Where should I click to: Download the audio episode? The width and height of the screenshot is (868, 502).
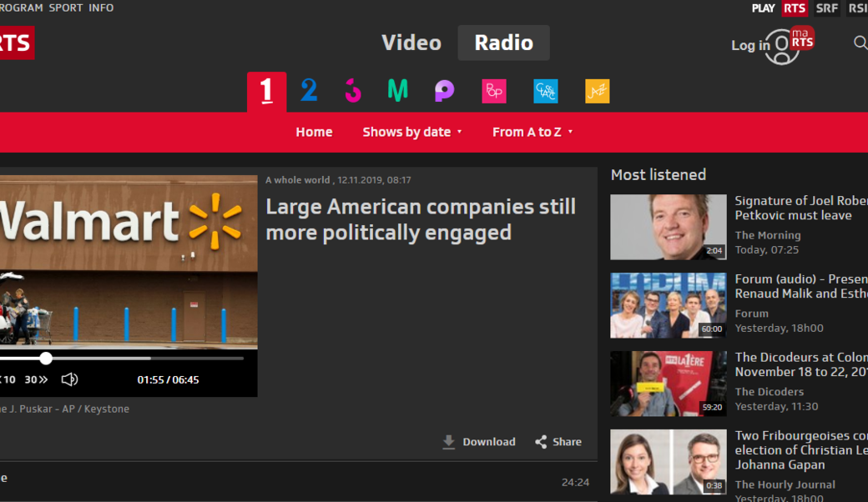(478, 441)
